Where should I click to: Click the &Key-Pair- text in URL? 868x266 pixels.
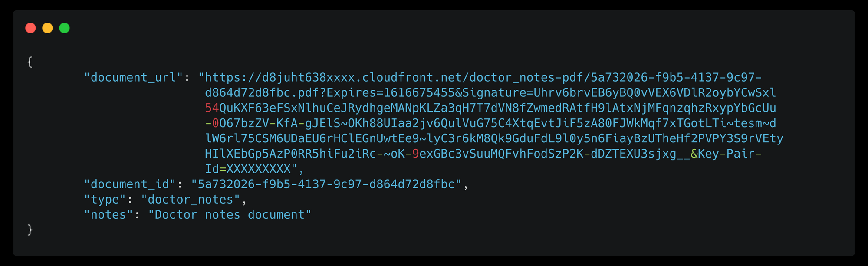[727, 154]
